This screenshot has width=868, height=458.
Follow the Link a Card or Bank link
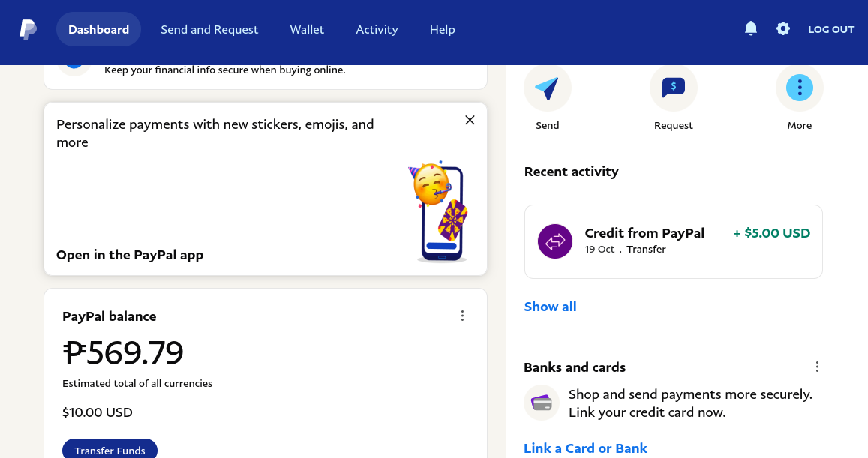tap(586, 448)
